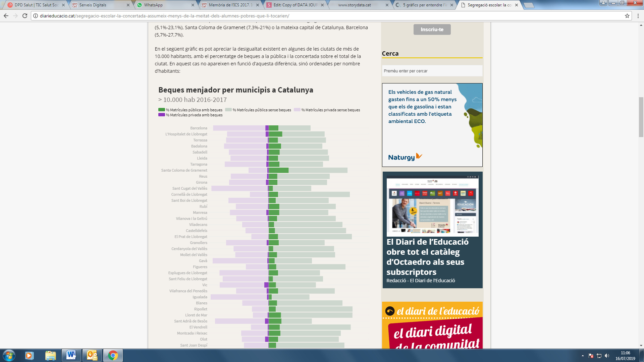Show hidden system tray icons

pyautogui.click(x=583, y=356)
